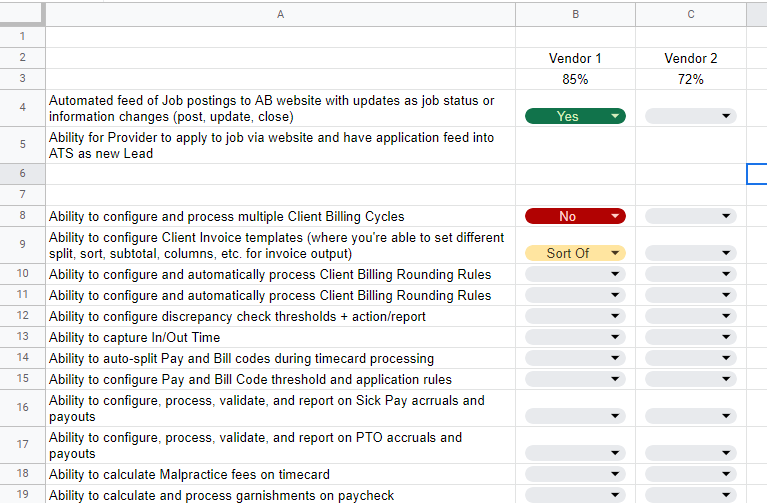
Task: Open the Sort Of dropdown in row 9
Action: (575, 253)
